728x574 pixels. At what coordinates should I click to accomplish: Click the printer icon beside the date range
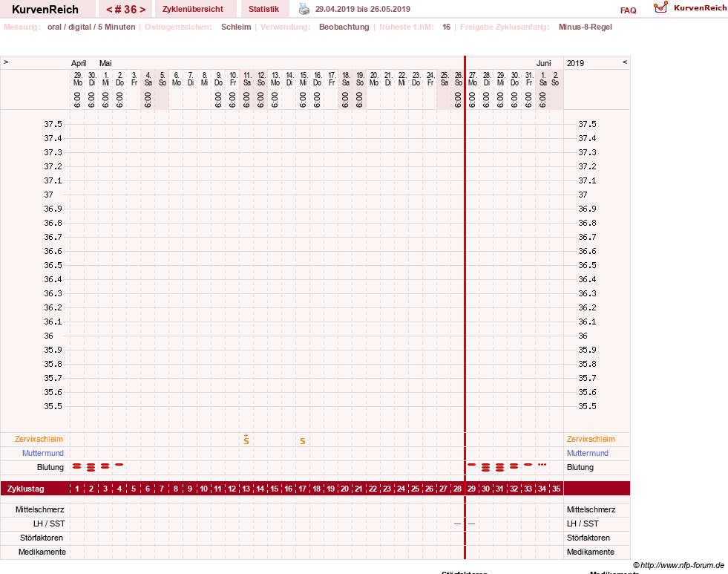(304, 9)
